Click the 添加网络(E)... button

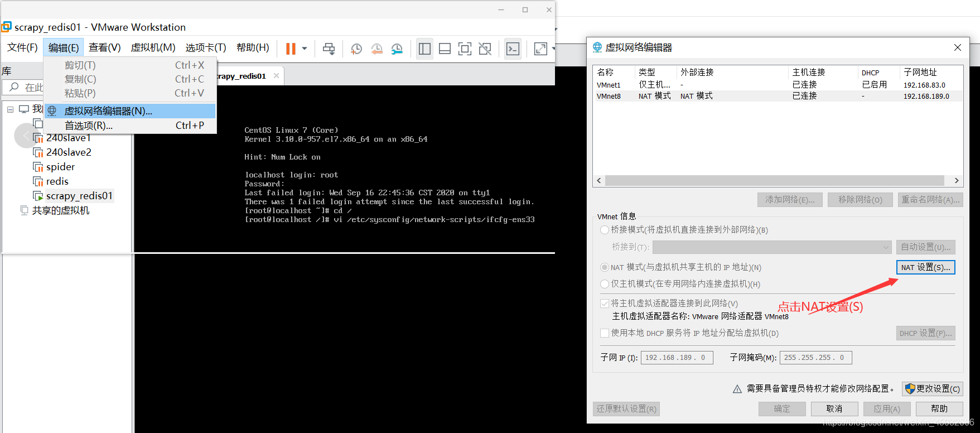coord(790,200)
